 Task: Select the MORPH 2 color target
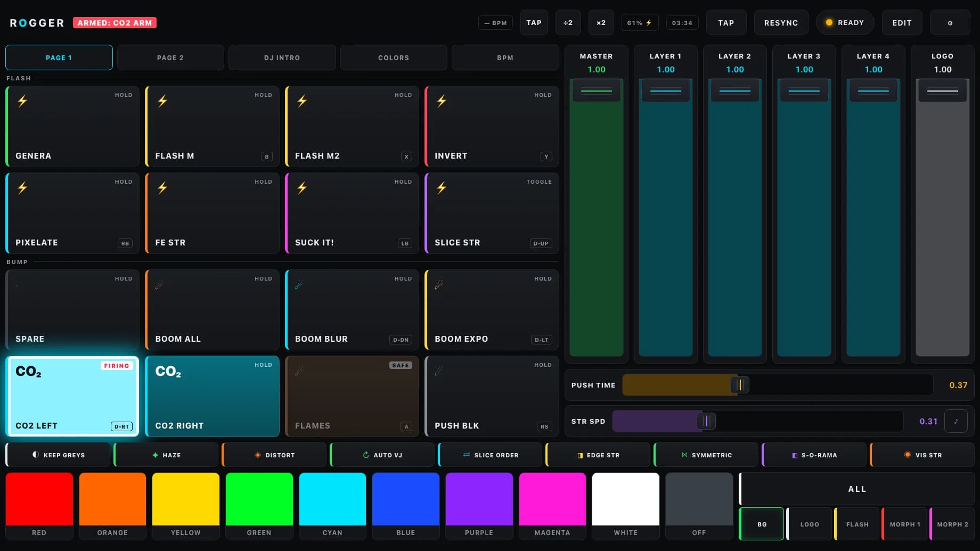point(952,524)
